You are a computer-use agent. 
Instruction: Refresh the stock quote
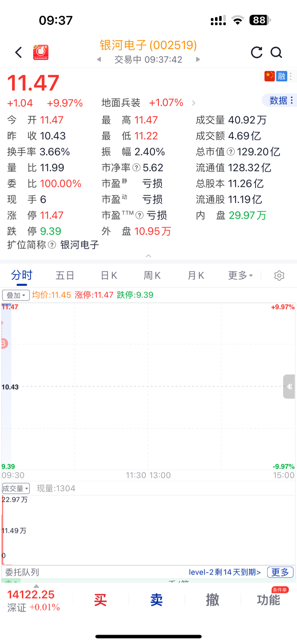(256, 52)
